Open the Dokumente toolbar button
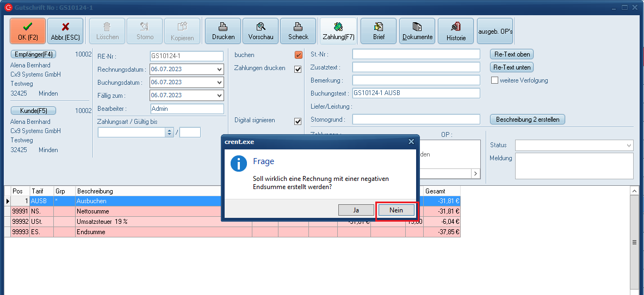644x295 pixels. [417, 31]
